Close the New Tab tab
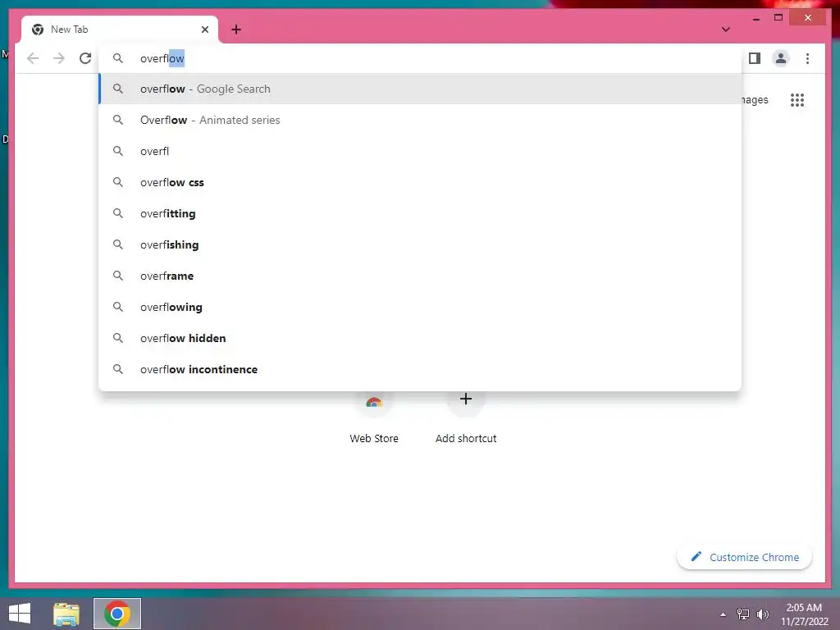The image size is (840, 630). [204, 30]
